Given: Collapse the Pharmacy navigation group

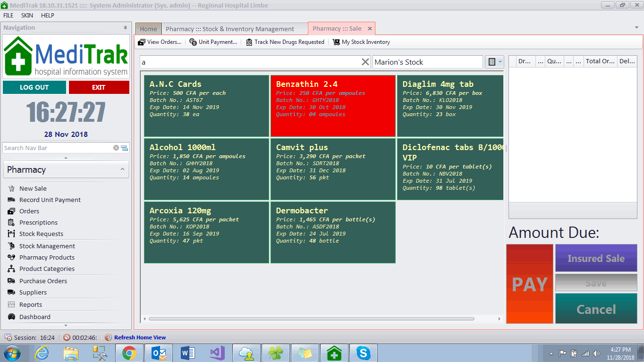Looking at the screenshot, I should click(x=122, y=169).
